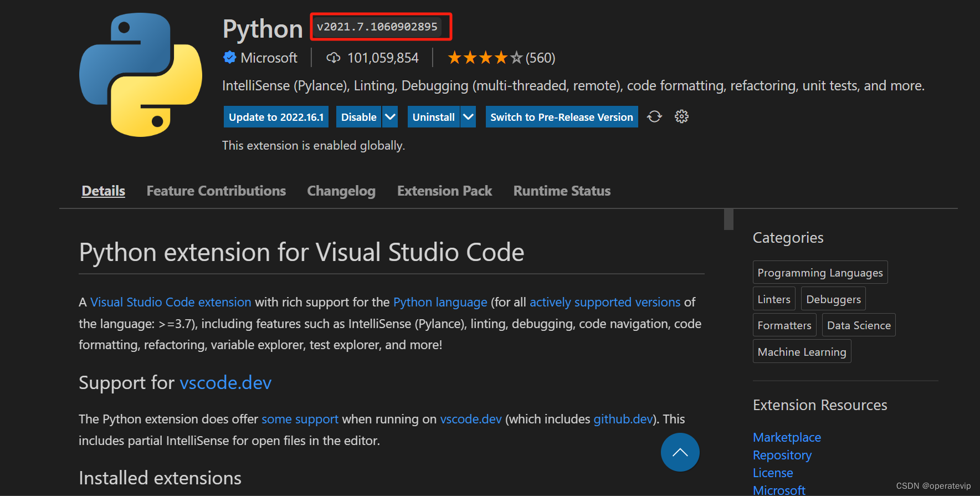Click the star rating (560)
This screenshot has width=980, height=496.
tap(501, 58)
